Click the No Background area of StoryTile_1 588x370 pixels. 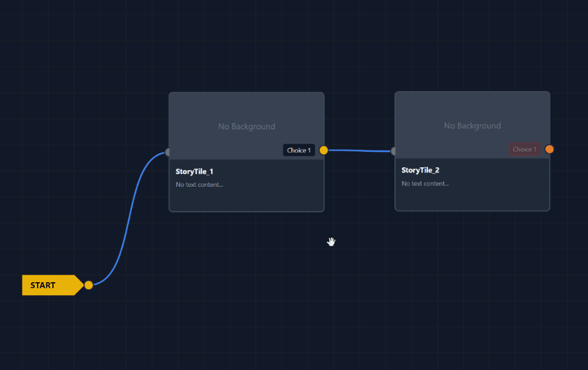(x=246, y=126)
